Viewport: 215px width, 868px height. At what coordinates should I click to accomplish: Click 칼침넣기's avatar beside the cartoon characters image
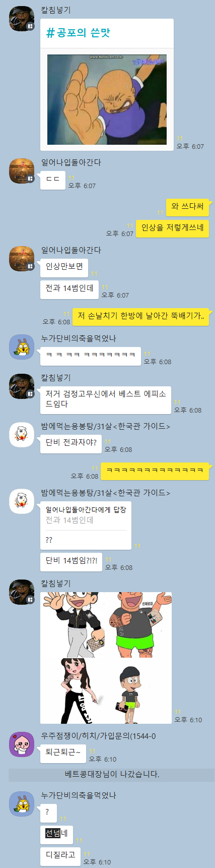click(22, 592)
